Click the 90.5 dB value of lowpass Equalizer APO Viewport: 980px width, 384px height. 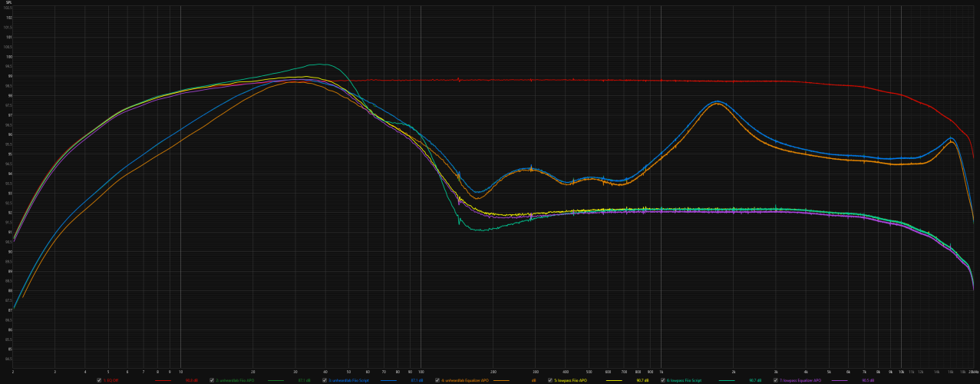868,380
